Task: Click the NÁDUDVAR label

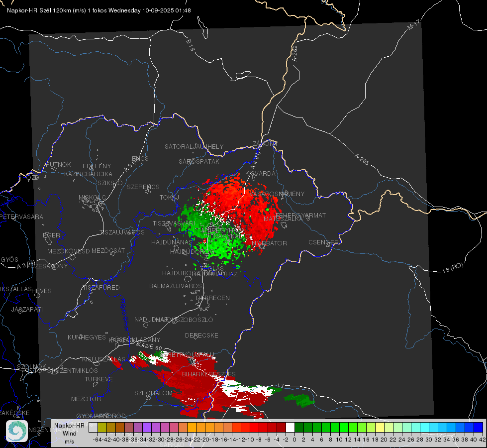Action: tap(151, 319)
